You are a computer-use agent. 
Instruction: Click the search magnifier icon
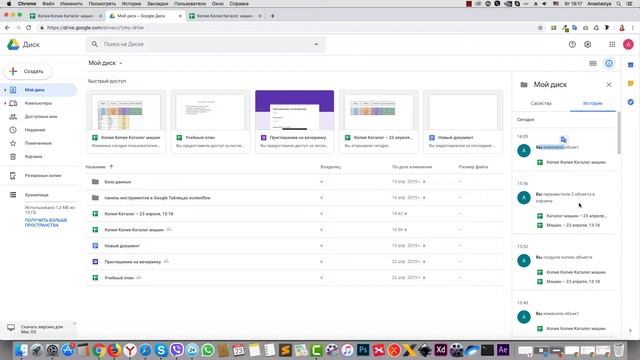pos(95,44)
